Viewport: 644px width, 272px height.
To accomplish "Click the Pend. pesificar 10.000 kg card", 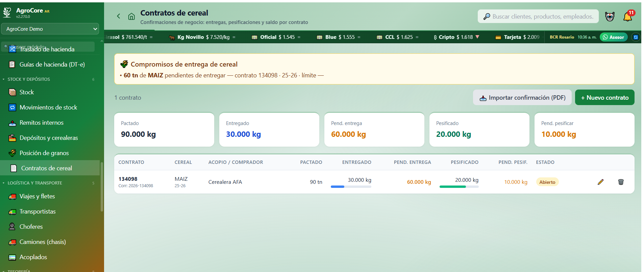I will pos(584,130).
